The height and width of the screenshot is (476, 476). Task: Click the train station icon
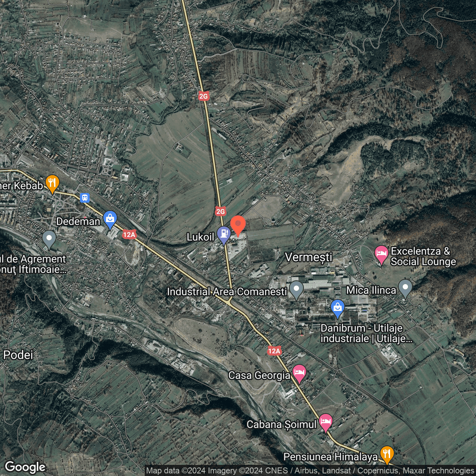85,197
